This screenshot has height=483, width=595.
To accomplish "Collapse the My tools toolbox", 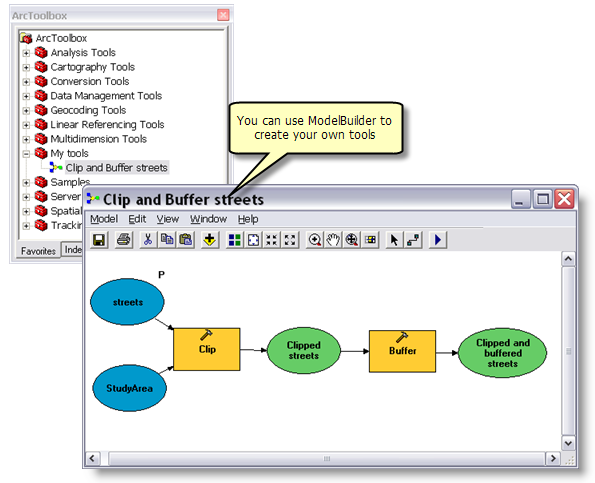I will pyautogui.click(x=26, y=154).
